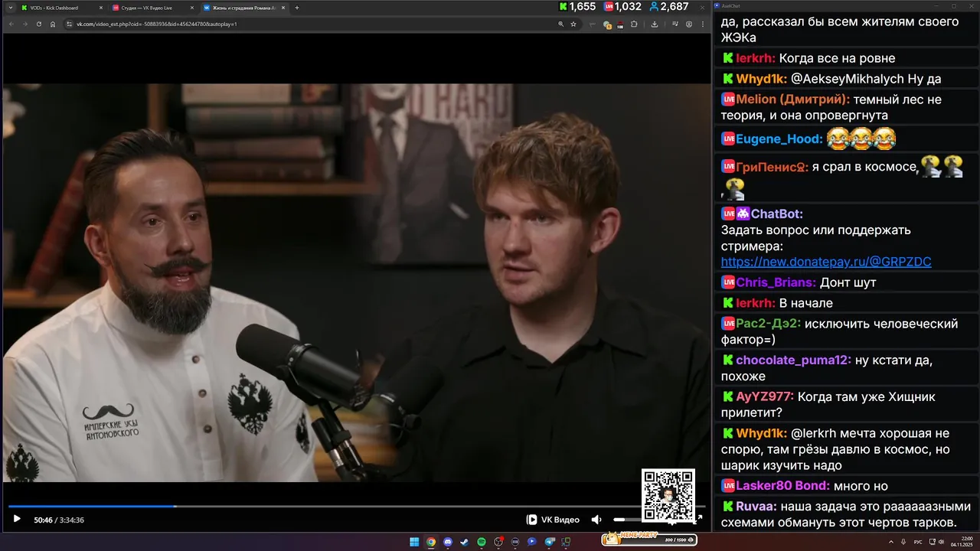Screen dimensions: 980x551
Task: Go back in browser history
Action: click(11, 24)
